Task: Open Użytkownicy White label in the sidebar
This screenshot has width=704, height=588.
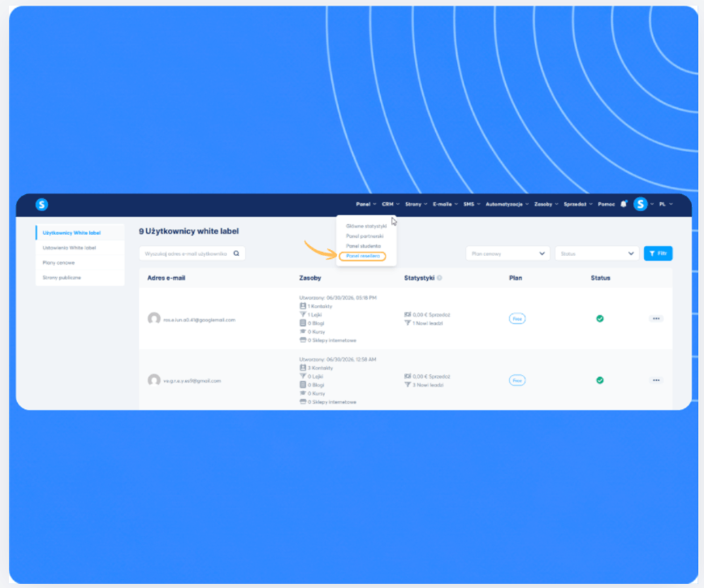Action: point(80,233)
